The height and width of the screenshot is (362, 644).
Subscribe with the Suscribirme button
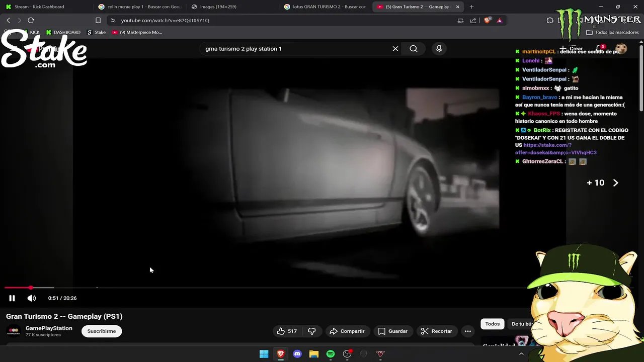(x=102, y=331)
